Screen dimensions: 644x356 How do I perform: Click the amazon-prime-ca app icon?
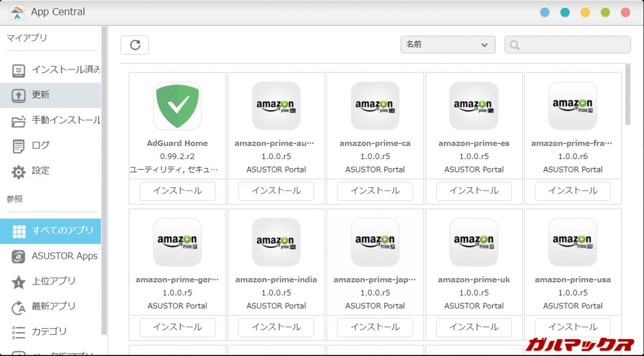[x=375, y=106]
